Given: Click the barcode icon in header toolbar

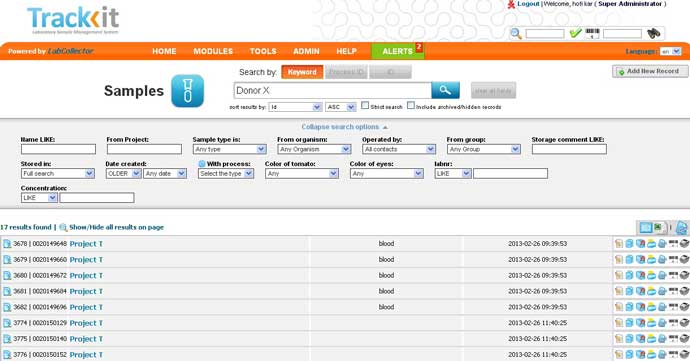Looking at the screenshot, I should pyautogui.click(x=592, y=33).
